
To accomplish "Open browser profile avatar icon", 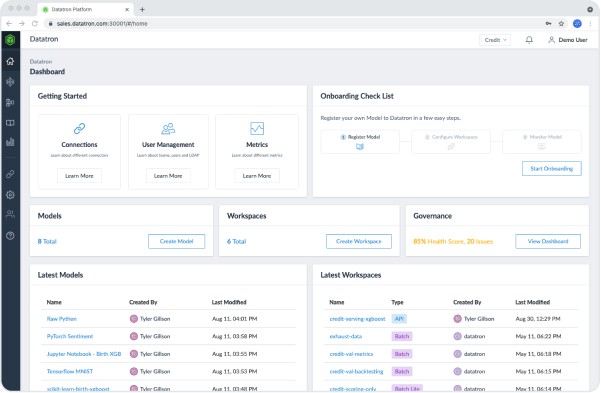I will 577,23.
